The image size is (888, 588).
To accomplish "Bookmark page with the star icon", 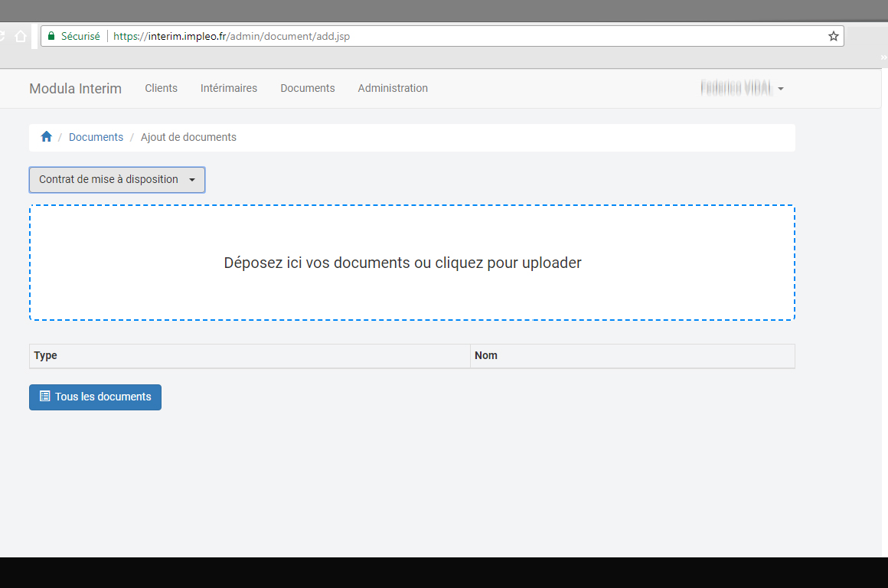I will click(x=833, y=36).
